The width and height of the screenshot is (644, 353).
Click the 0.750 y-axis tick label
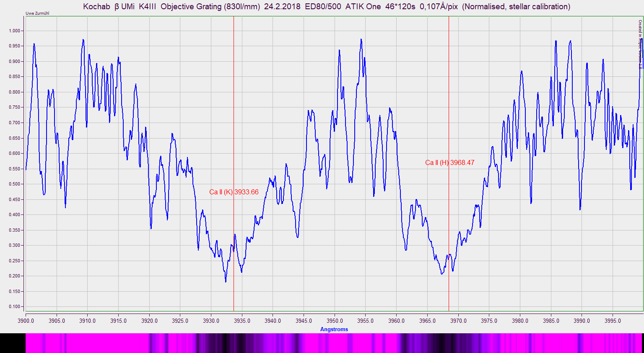click(x=14, y=107)
